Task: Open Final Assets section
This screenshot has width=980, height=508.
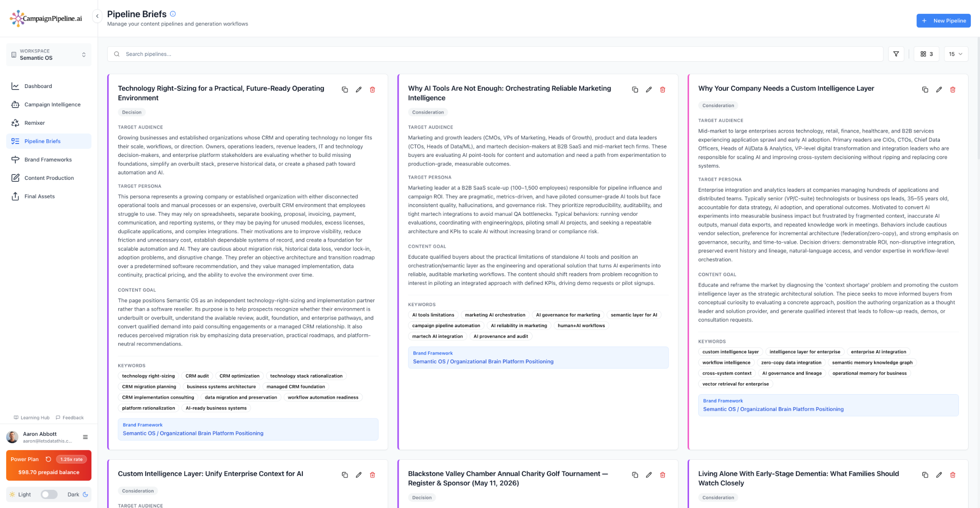Action: [49, 197]
